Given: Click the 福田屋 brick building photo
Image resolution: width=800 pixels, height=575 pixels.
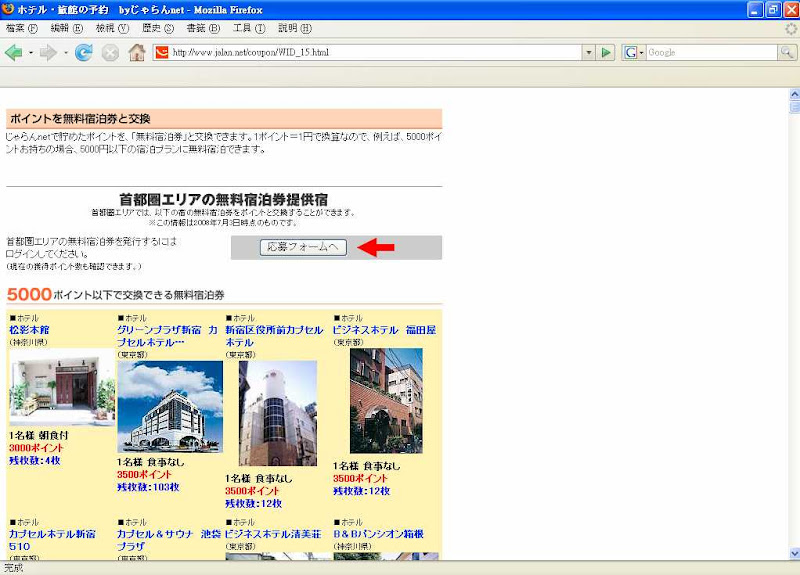Looking at the screenshot, I should coord(386,401).
